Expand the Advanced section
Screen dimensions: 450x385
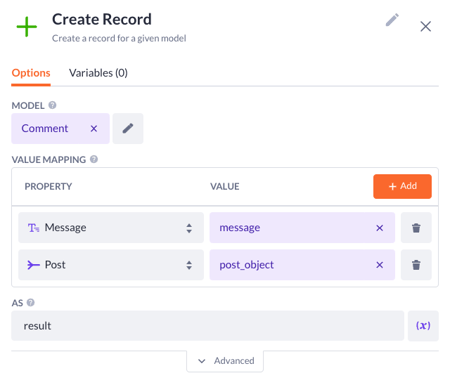click(x=225, y=361)
